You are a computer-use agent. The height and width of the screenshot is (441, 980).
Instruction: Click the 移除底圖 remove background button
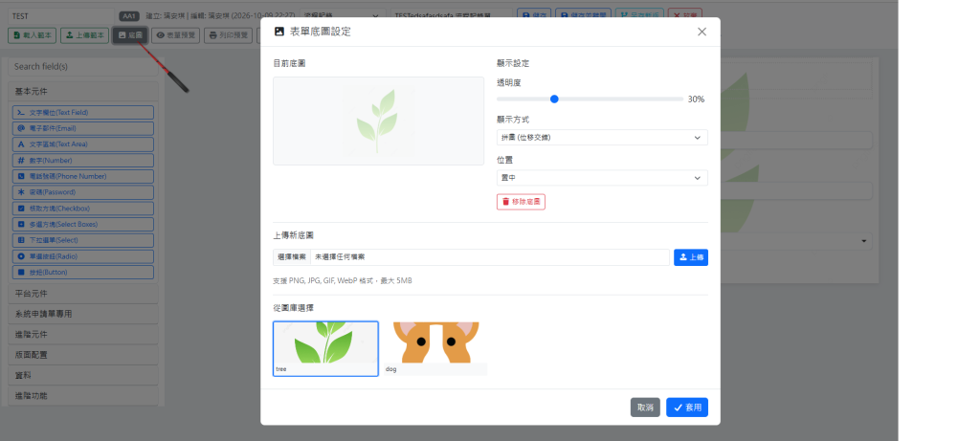point(521,202)
